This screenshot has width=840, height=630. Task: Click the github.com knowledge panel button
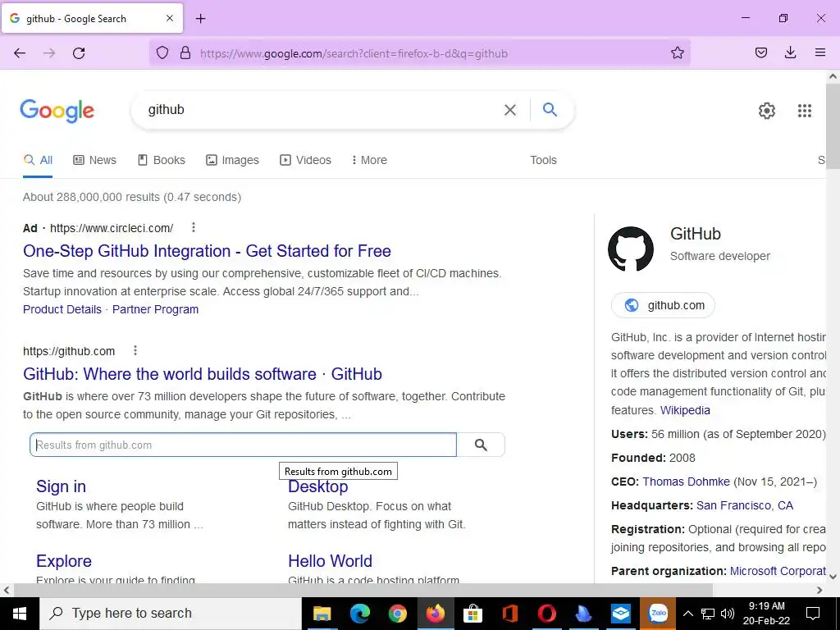(x=663, y=305)
